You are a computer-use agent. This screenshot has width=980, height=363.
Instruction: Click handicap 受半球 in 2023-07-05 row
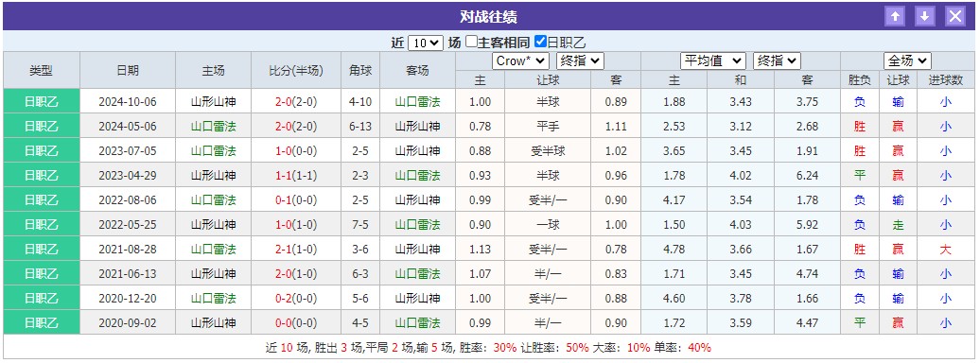548,150
